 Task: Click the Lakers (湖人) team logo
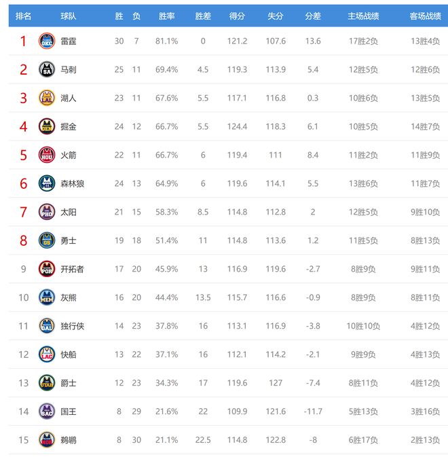[46, 98]
